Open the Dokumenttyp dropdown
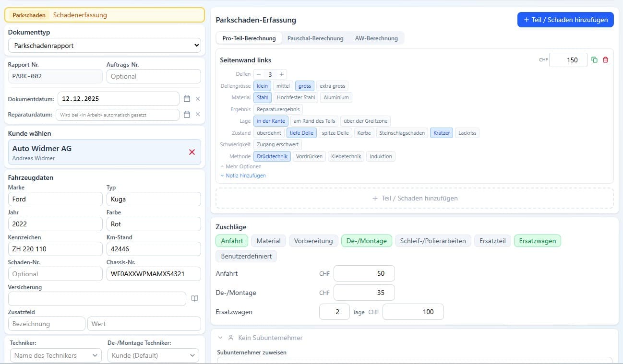Image resolution: width=623 pixels, height=364 pixels. coord(104,46)
